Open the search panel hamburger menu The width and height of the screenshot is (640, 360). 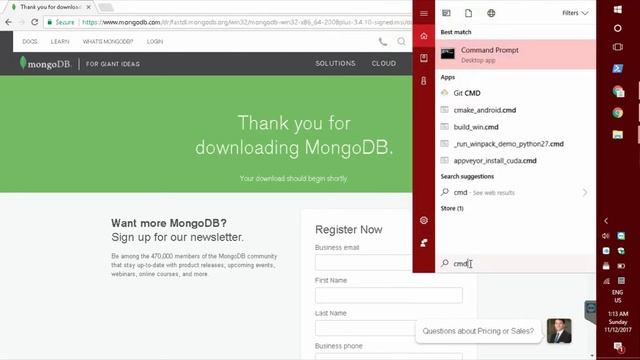424,13
